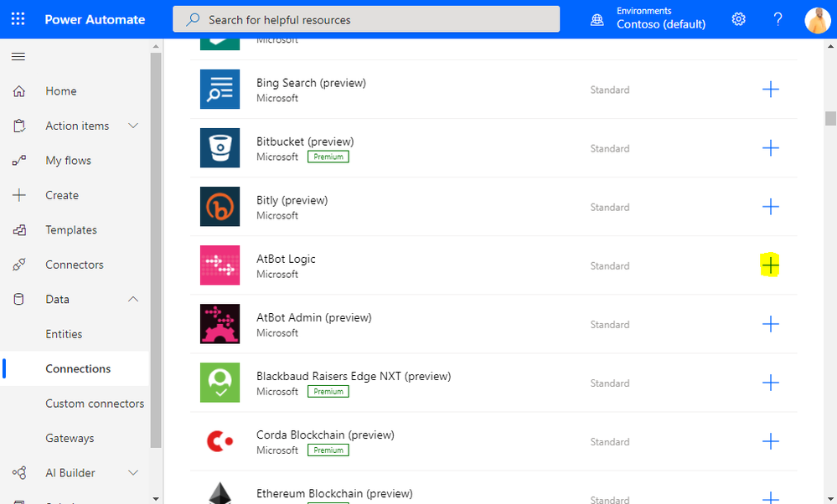Click the search for helpful resources box
Screen dimensions: 837x504
pos(366,19)
